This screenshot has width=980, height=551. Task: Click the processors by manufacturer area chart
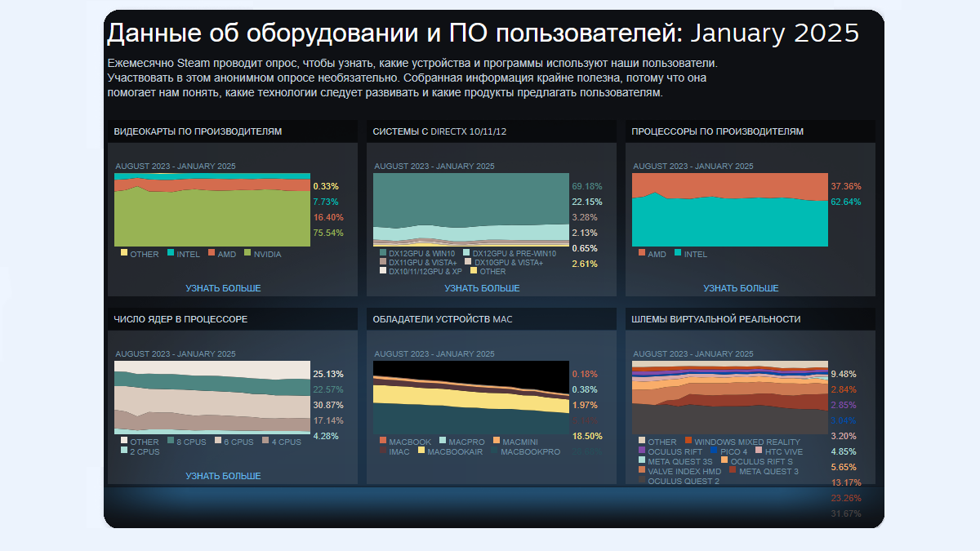730,210
